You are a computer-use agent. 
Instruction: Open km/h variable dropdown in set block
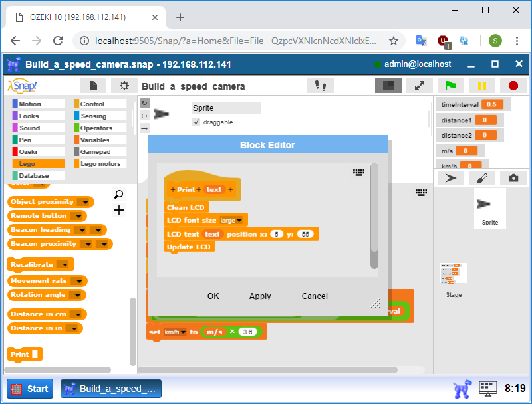pyautogui.click(x=175, y=332)
